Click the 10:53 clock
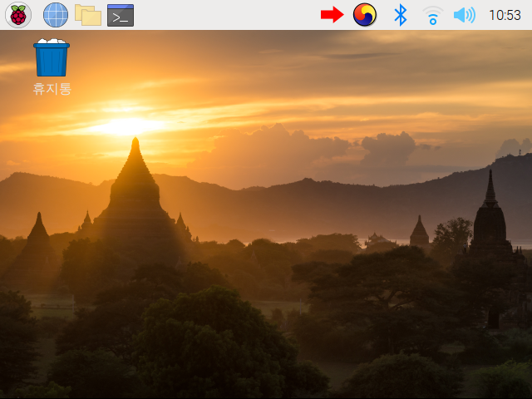Viewport: 532px width, 399px height. tap(505, 15)
